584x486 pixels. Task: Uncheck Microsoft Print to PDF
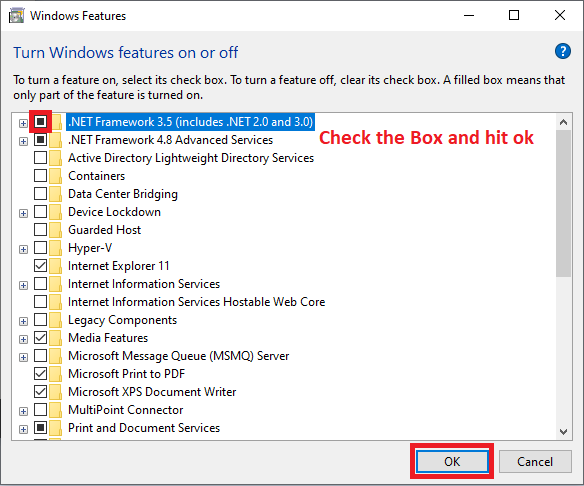coord(40,374)
